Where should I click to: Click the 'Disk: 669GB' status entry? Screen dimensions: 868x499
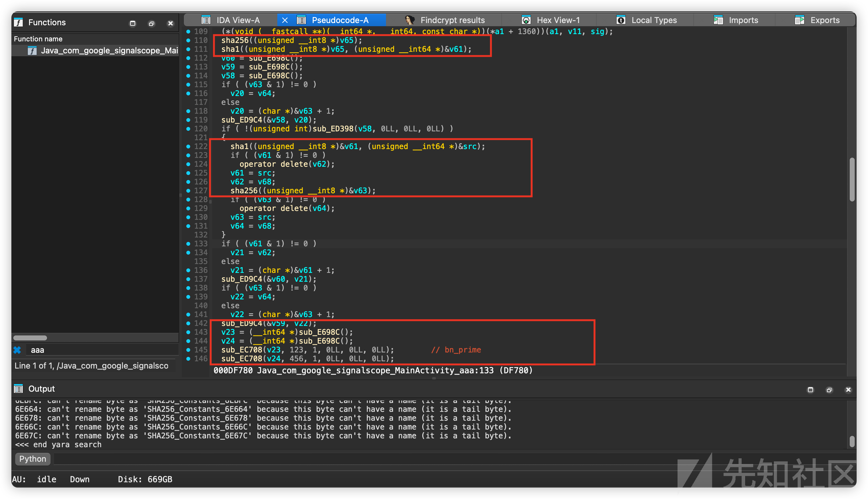coord(145,479)
